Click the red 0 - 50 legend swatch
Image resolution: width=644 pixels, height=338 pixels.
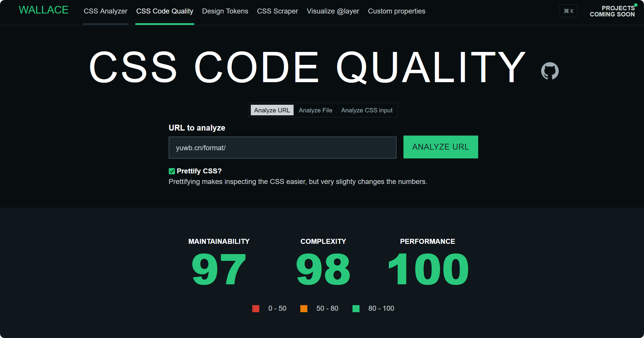point(256,308)
